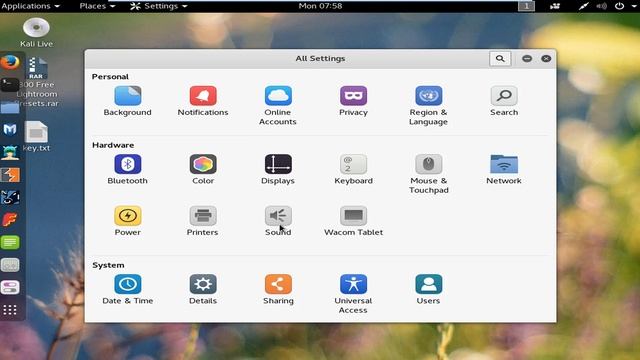Select the Lightroom Presets.rar desktop file
Image resolution: width=640 pixels, height=360 pixels.
pos(37,82)
